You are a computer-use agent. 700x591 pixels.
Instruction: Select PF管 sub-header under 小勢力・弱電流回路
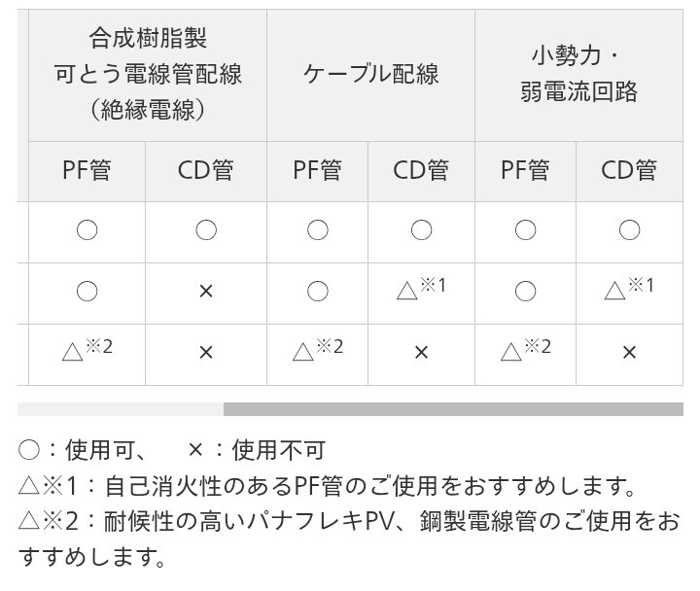[x=525, y=171]
